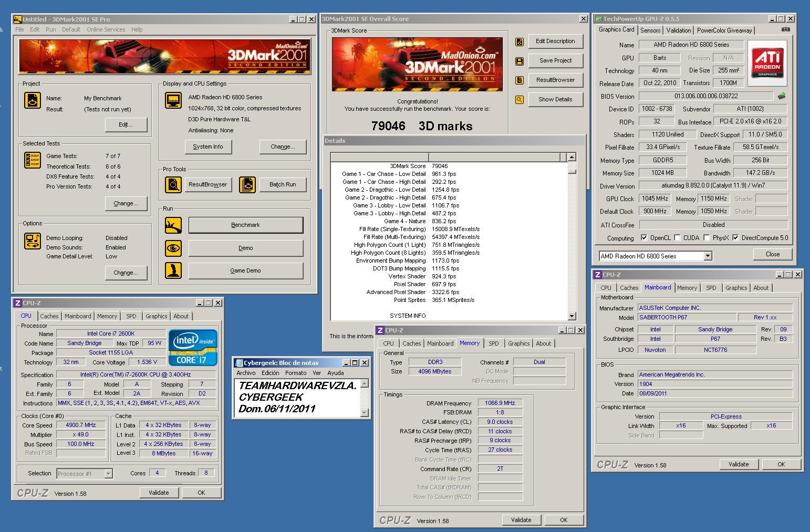Click the Close button in GPU-Z
The height and width of the screenshot is (532, 810).
tap(773, 254)
